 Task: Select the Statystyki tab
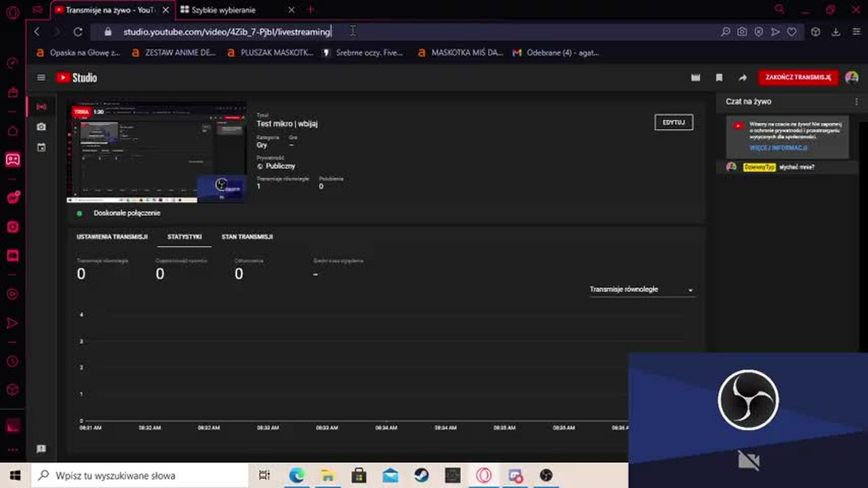[184, 237]
